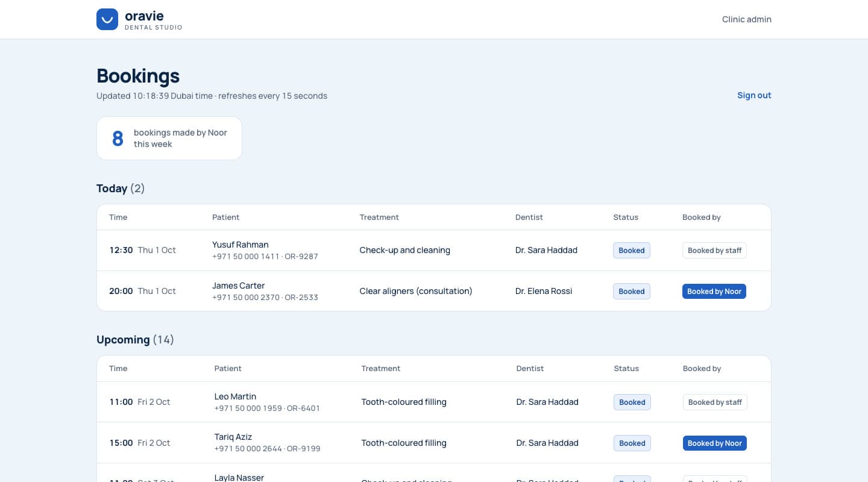
Task: Click the 15:00 Fri 2 Oct time cell
Action: click(140, 443)
